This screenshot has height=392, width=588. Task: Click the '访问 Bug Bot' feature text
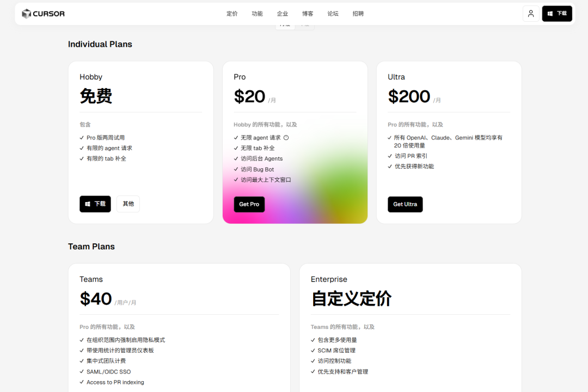click(257, 169)
